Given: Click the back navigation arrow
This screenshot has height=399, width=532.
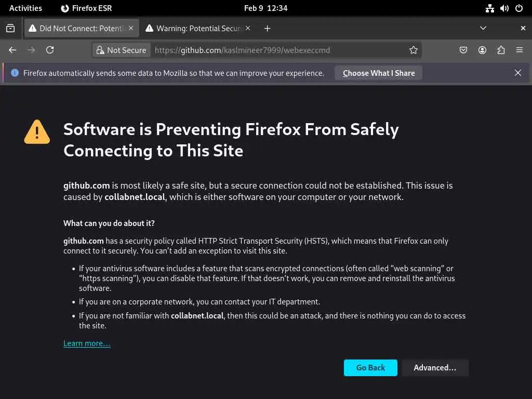Looking at the screenshot, I should [12, 50].
